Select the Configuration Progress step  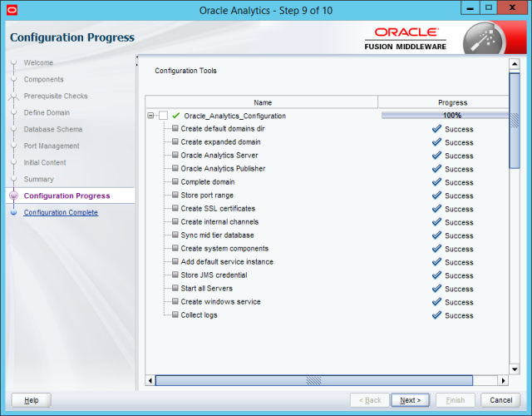(66, 196)
